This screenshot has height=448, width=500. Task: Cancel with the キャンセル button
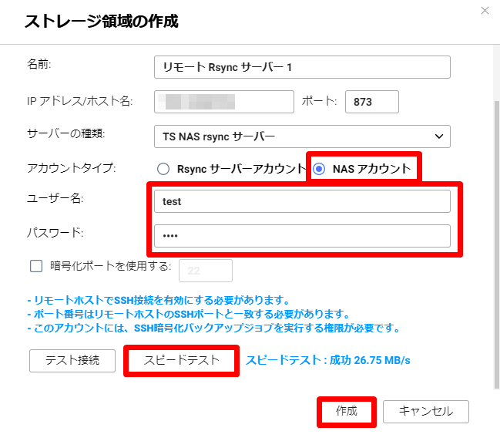point(425,411)
